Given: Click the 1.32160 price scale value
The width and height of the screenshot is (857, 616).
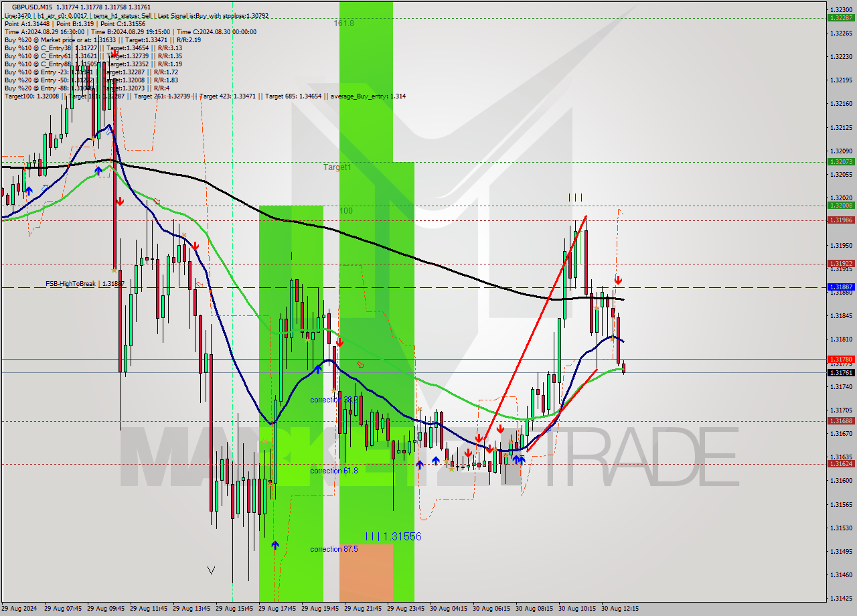Looking at the screenshot, I should (840, 103).
